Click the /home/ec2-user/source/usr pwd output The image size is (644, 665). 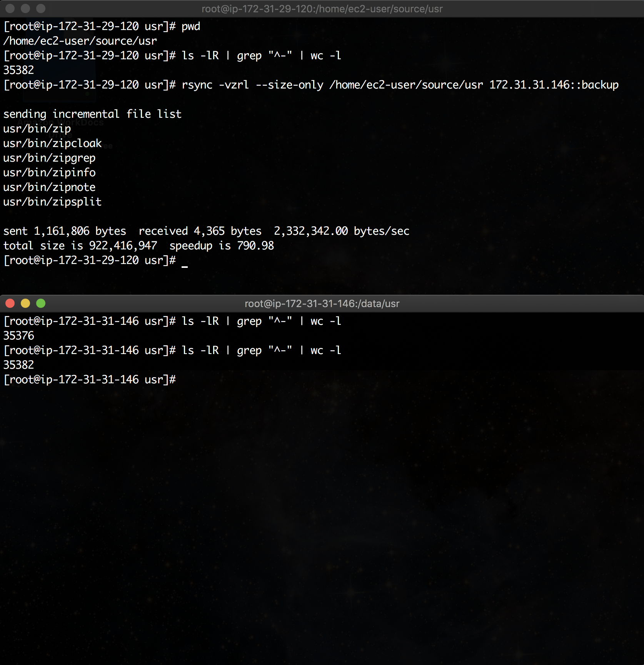(x=80, y=41)
